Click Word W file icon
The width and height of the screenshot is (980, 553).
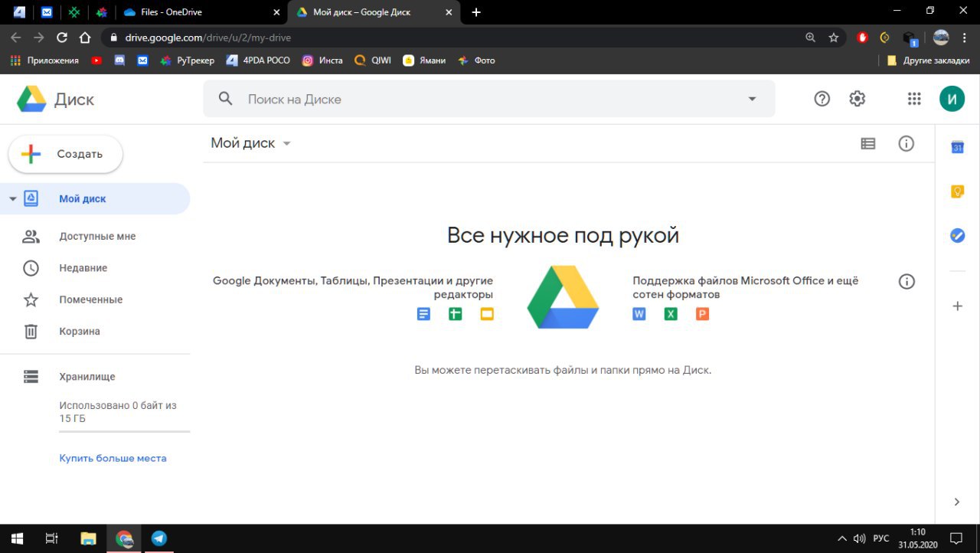(x=639, y=314)
